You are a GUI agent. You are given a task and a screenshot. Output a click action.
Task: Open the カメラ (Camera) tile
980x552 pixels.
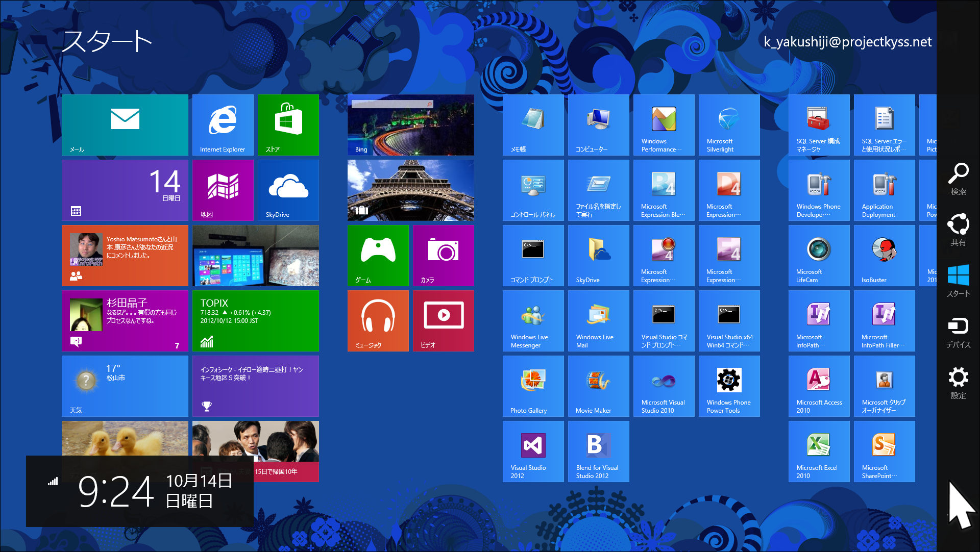pos(444,256)
